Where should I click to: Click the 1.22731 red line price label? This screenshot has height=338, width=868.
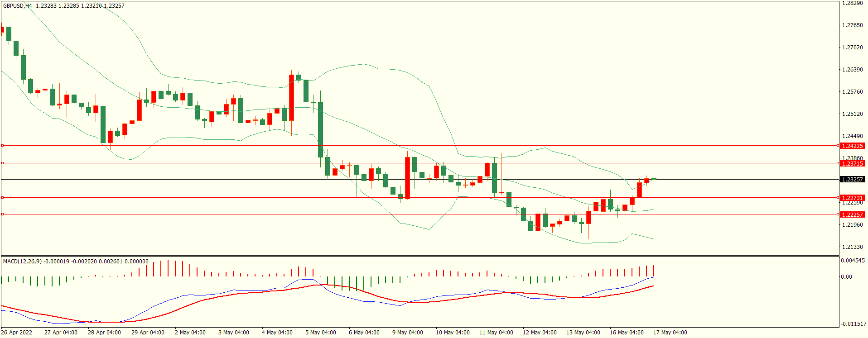(852, 198)
